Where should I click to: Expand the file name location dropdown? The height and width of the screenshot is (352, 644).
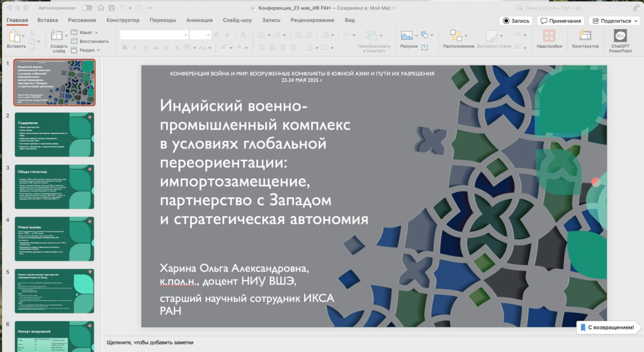[x=394, y=8]
